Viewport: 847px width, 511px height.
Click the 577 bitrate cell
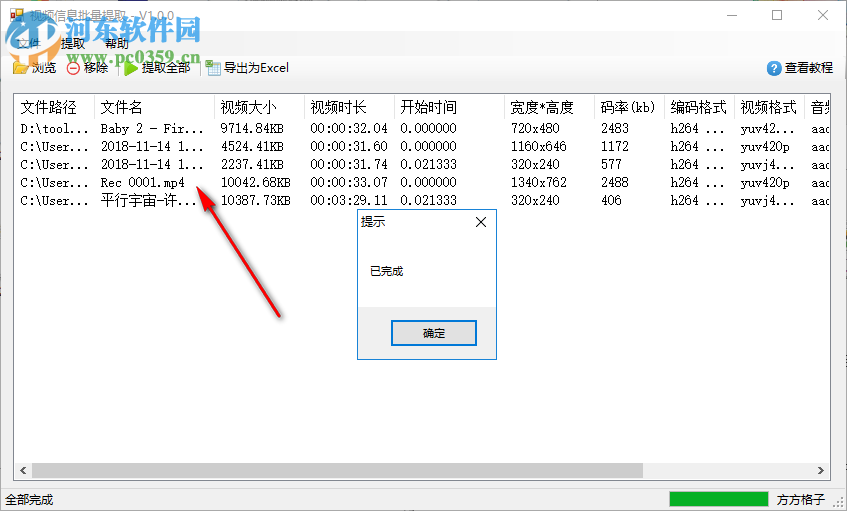point(611,164)
